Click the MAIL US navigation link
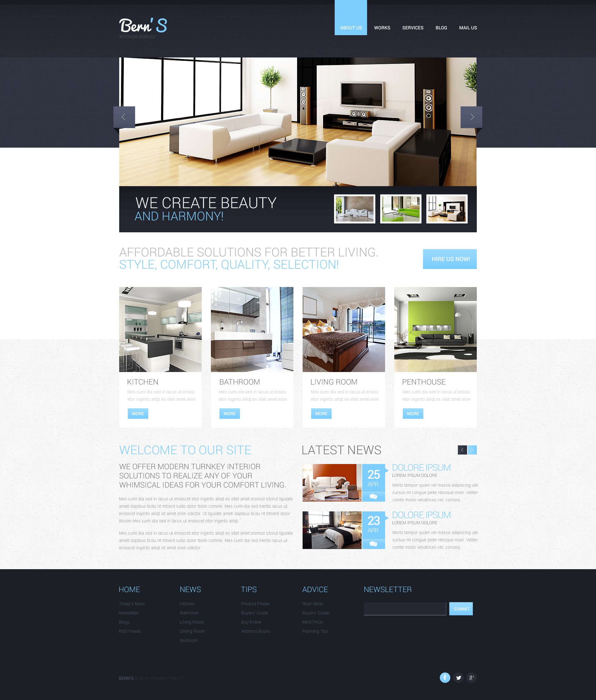The height and width of the screenshot is (700, 596). click(467, 27)
